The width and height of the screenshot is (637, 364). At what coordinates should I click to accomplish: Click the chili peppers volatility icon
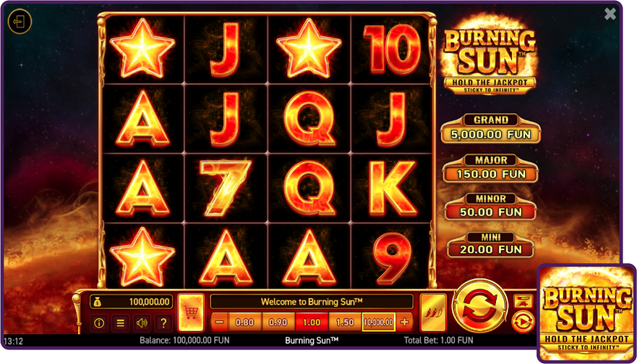(433, 313)
